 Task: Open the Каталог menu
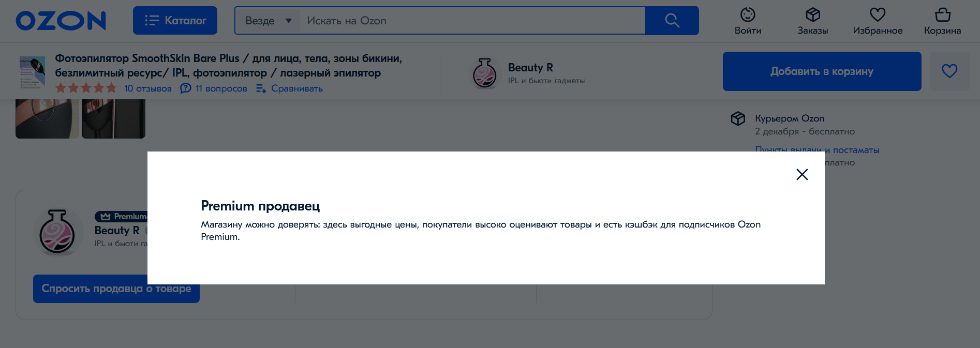click(x=175, y=21)
